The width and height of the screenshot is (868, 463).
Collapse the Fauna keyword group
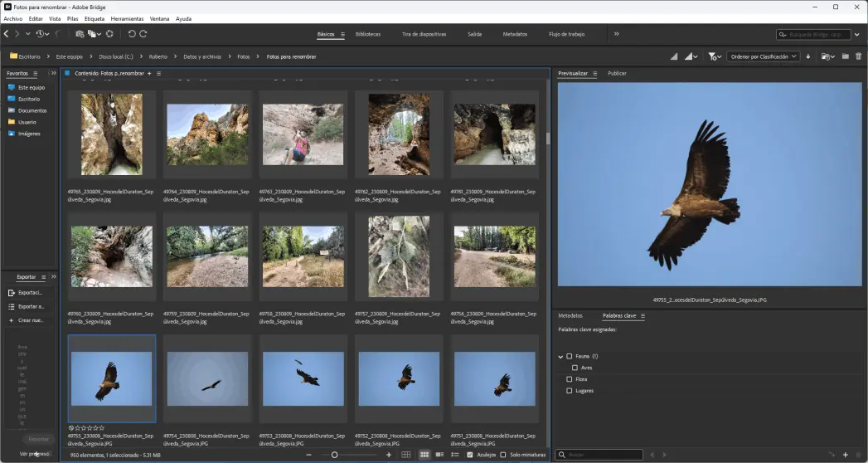pyautogui.click(x=560, y=356)
